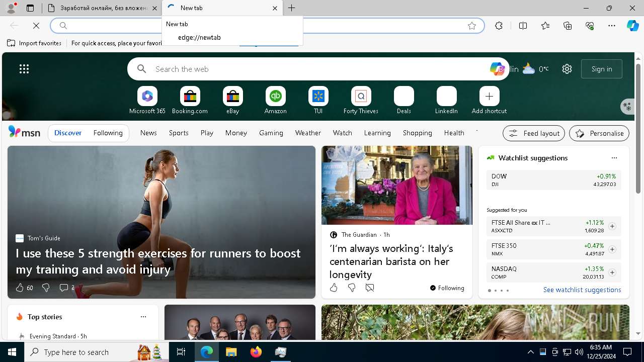Open comments on strength exercises article
The height and width of the screenshot is (362, 644).
click(x=66, y=288)
